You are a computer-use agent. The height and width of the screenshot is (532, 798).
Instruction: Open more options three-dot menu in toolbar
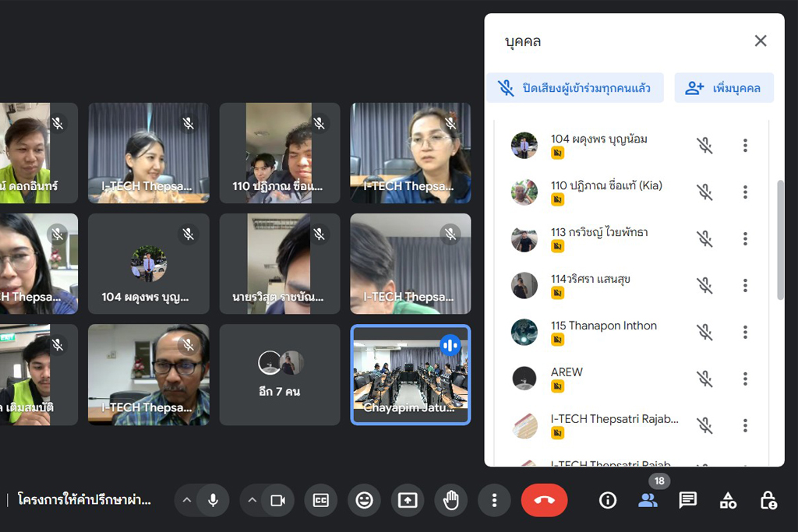point(494,501)
